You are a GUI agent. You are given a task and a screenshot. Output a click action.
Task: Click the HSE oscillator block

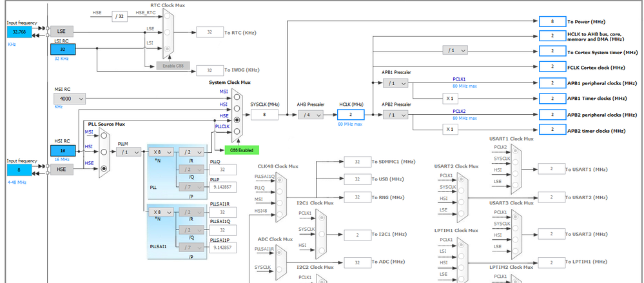[x=62, y=169]
